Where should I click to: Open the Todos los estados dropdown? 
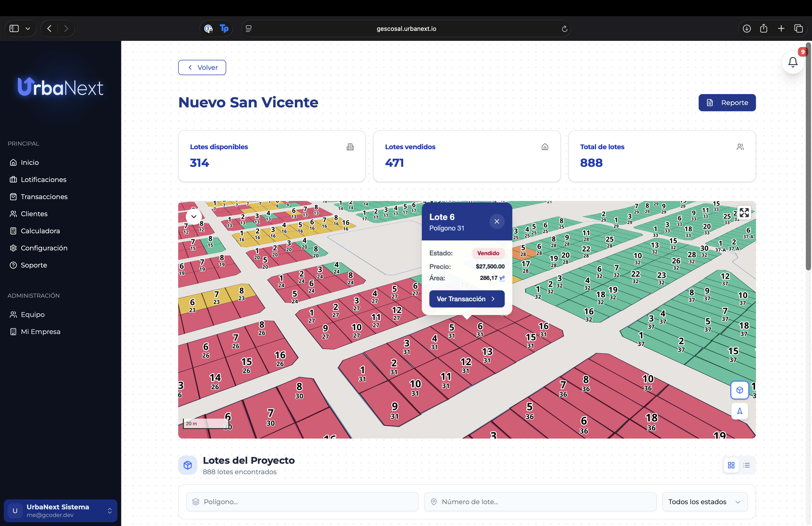pyautogui.click(x=705, y=502)
